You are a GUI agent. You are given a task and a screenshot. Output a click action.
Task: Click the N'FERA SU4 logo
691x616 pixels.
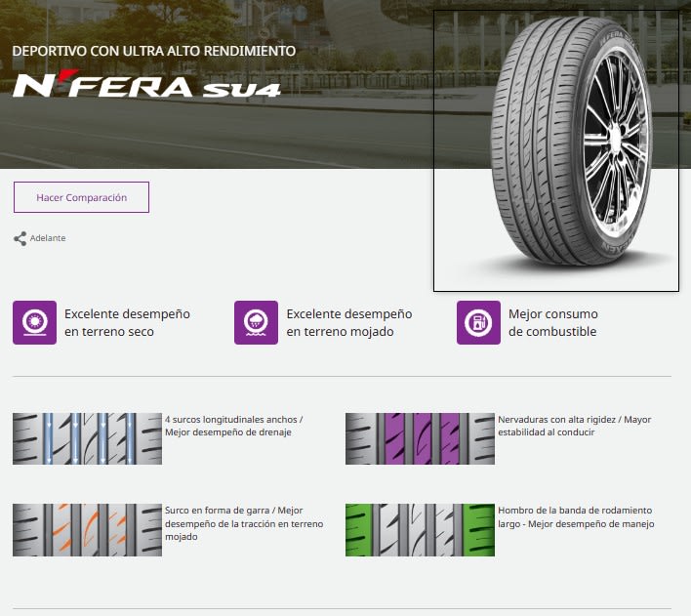[x=146, y=83]
